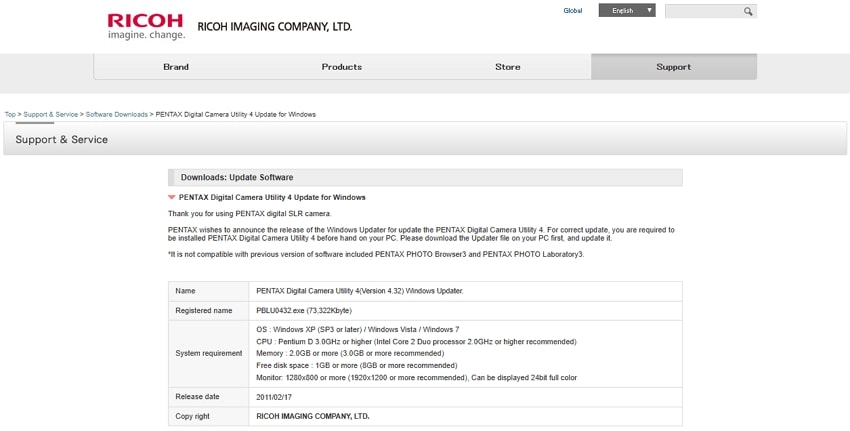Open the Support & Service breadcrumb link
The image size is (850, 431).
[x=50, y=115]
